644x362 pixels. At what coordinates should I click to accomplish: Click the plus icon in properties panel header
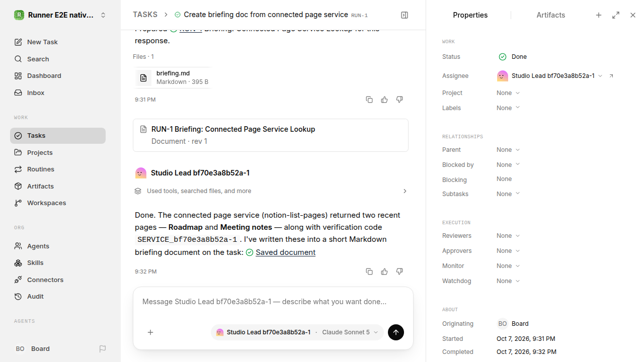coord(599,15)
